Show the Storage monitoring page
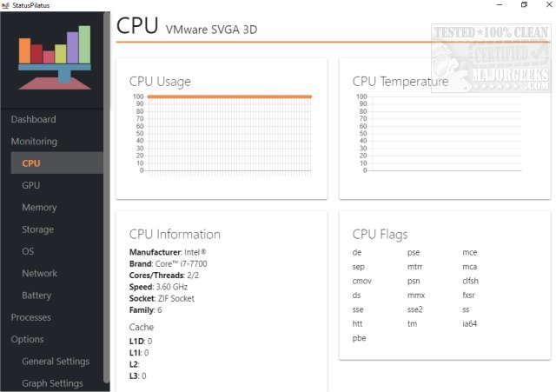The height and width of the screenshot is (392, 556). (37, 229)
